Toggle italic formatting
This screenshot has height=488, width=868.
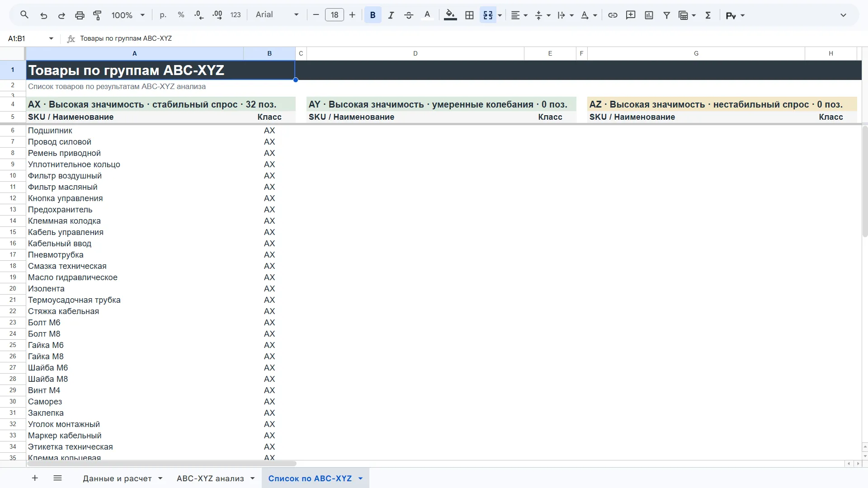pyautogui.click(x=391, y=15)
